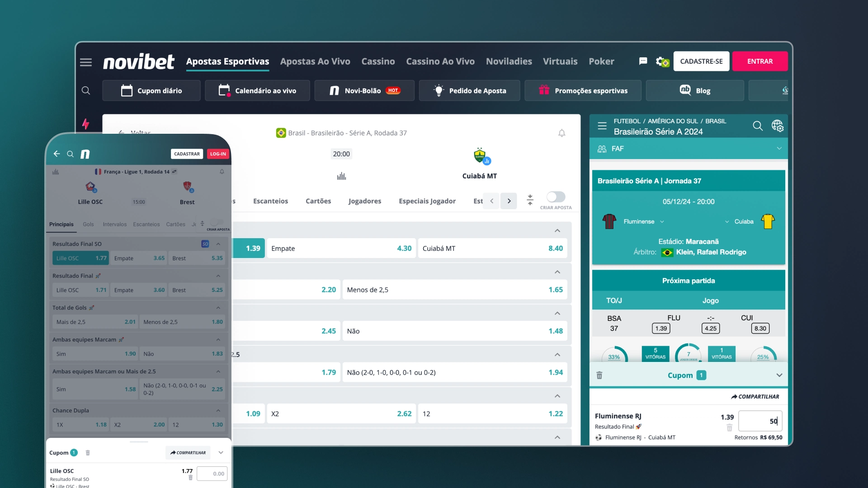This screenshot has height=488, width=868.
Task: Collapse mobile Total de Gols section
Action: click(x=218, y=308)
